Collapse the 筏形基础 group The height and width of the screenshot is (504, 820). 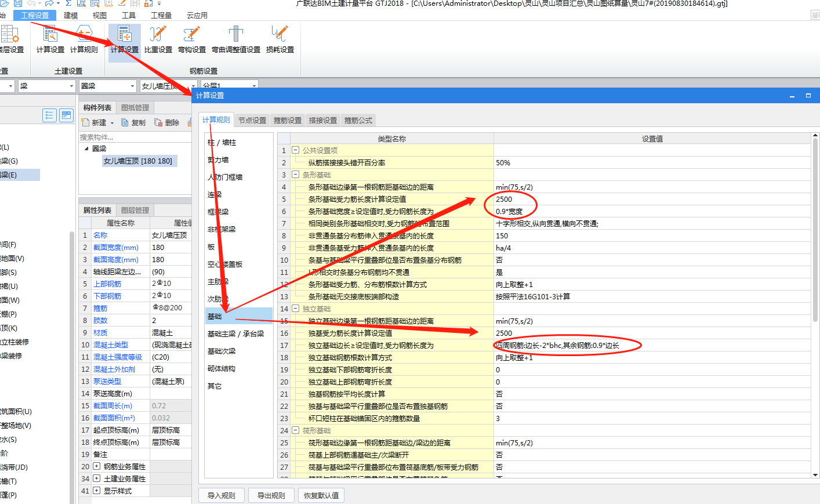pyautogui.click(x=295, y=430)
